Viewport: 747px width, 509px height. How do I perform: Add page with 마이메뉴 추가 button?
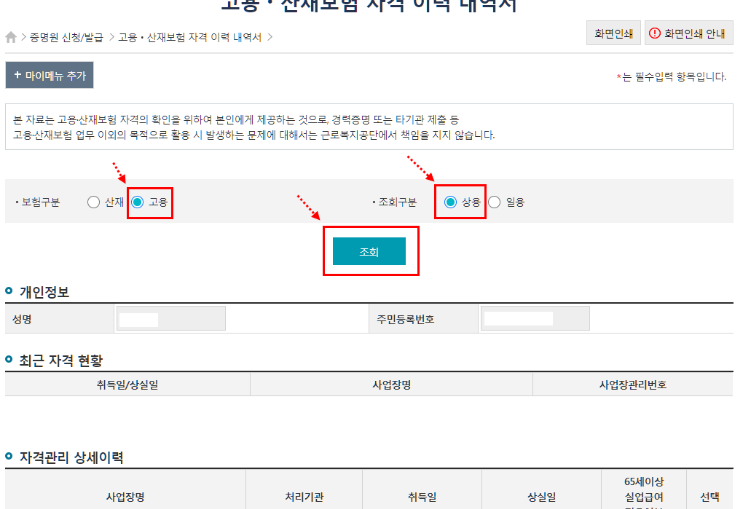pyautogui.click(x=50, y=75)
